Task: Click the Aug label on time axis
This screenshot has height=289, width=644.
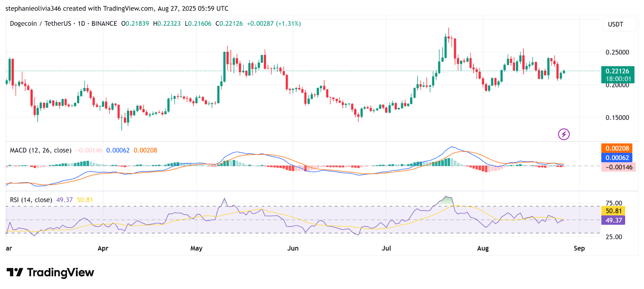Action: 483,248
